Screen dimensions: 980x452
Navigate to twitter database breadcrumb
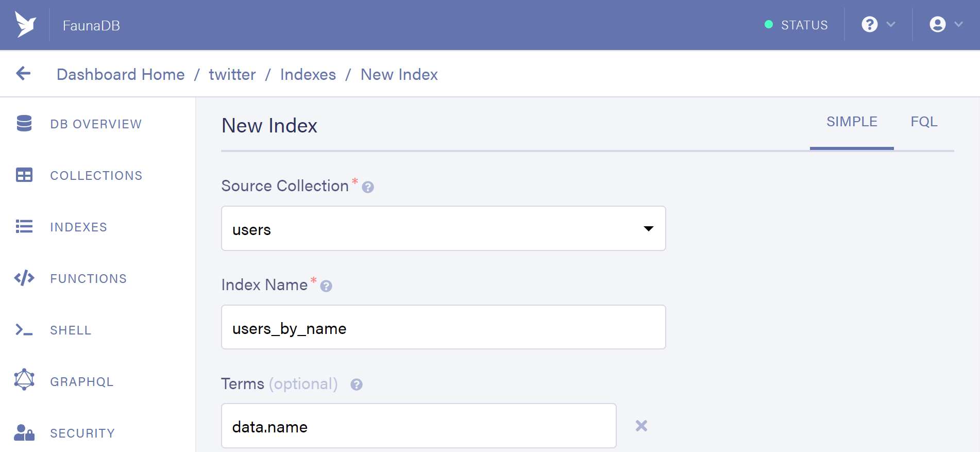click(232, 75)
